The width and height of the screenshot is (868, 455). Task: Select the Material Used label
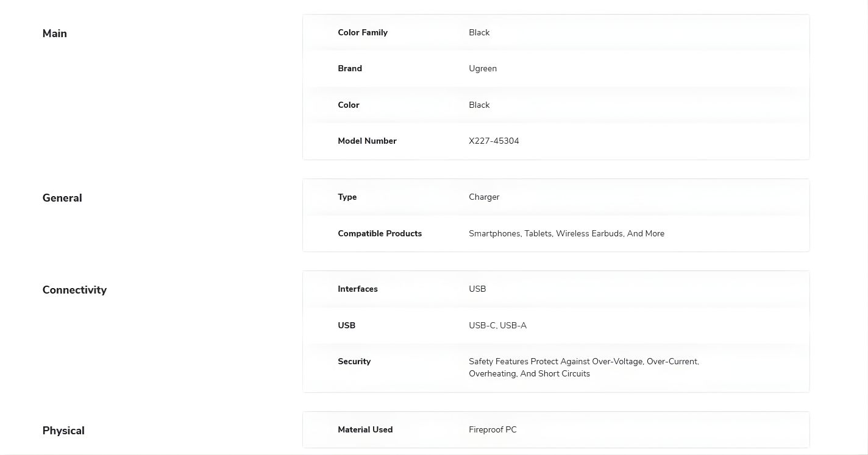[365, 429]
